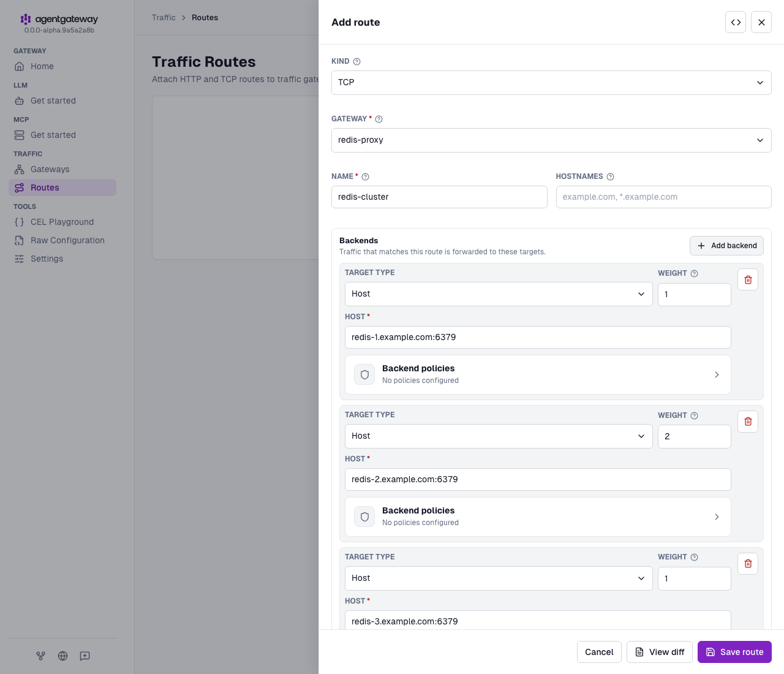
Task: Toggle the code view button in Add route header
Action: 736,22
